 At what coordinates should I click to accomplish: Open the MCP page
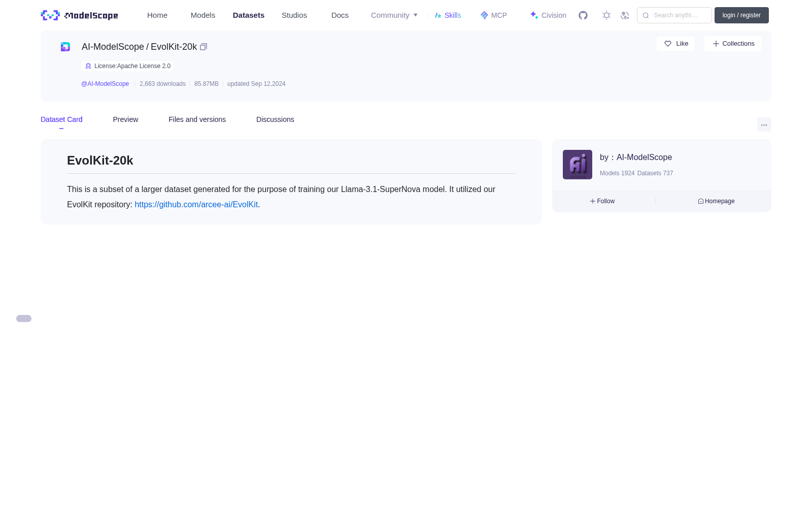tap(494, 15)
